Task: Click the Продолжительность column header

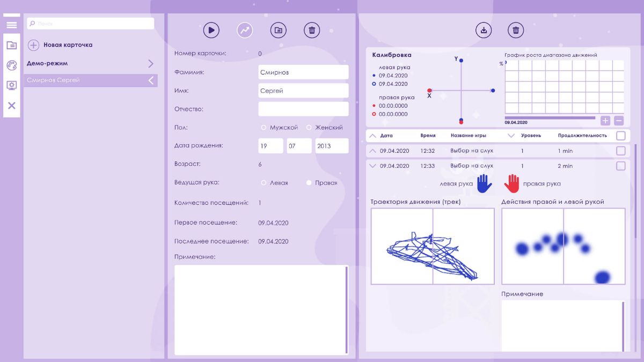Action: pos(582,136)
